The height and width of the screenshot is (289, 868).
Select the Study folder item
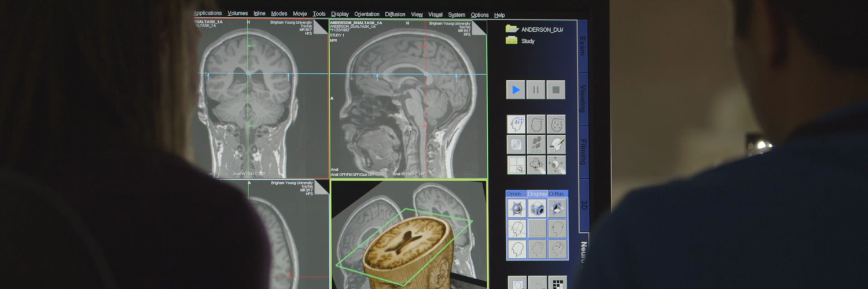[x=520, y=41]
